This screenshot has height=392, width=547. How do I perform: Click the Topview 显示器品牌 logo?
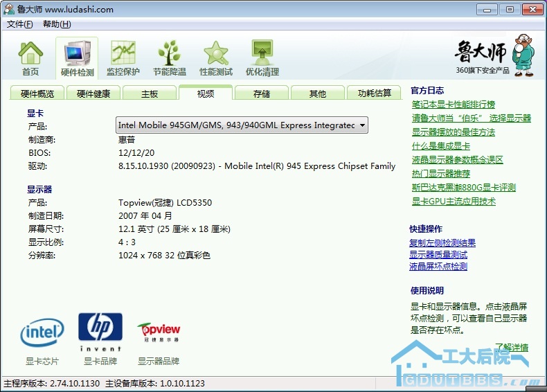tap(159, 332)
